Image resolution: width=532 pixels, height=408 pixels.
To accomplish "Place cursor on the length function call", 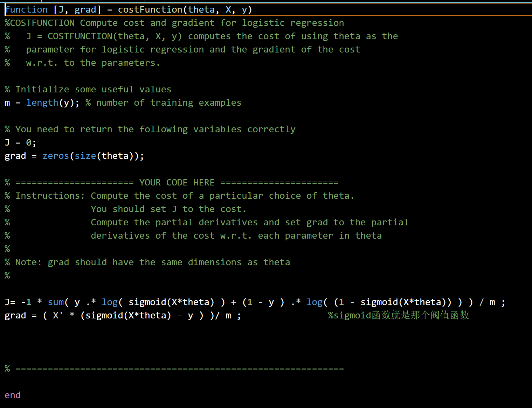I will click(x=42, y=103).
